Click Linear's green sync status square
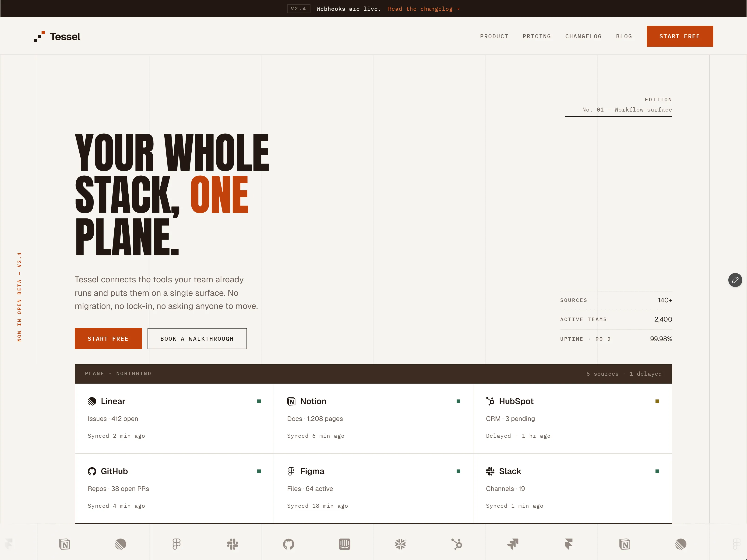 click(259, 401)
